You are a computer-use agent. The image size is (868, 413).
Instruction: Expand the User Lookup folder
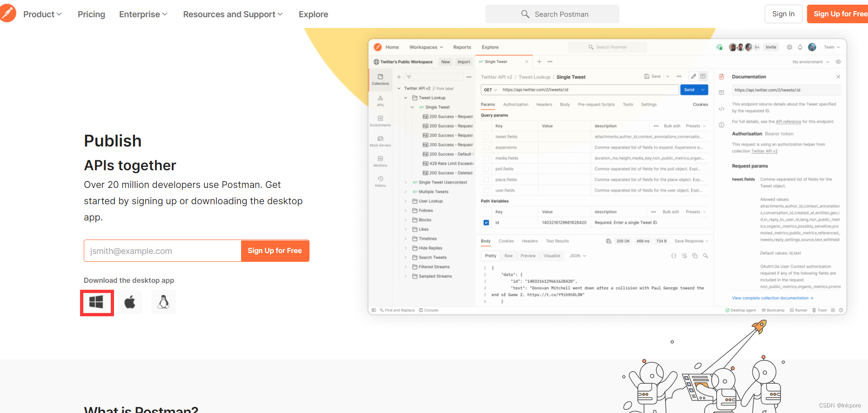point(406,201)
